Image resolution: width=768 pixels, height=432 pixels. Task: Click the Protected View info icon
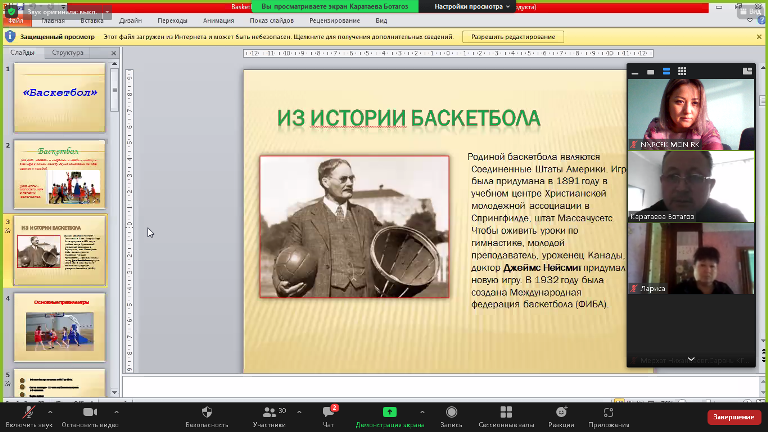tap(10, 37)
